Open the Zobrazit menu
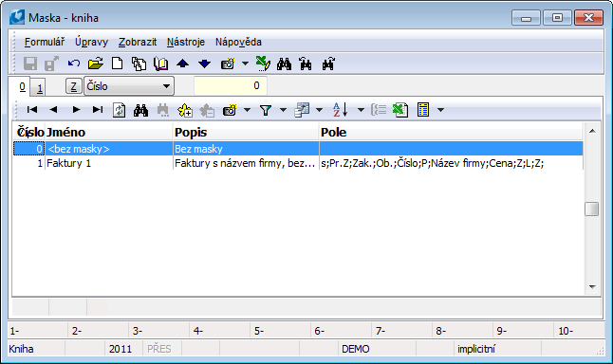The width and height of the screenshot is (613, 364). (x=138, y=42)
